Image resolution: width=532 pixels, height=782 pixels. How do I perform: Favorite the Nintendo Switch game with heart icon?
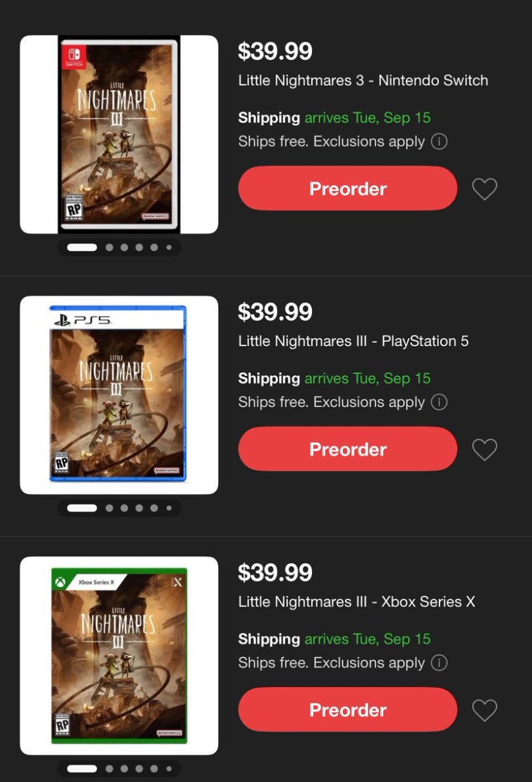[485, 189]
